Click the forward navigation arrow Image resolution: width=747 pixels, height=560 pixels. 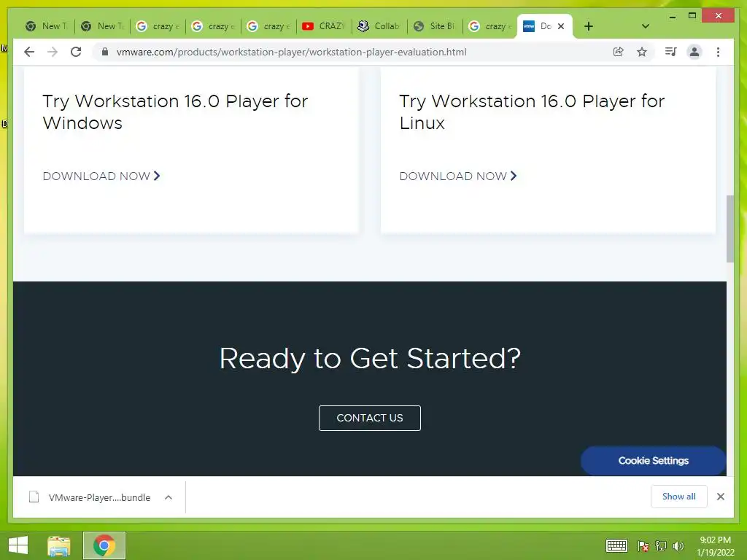click(x=53, y=52)
